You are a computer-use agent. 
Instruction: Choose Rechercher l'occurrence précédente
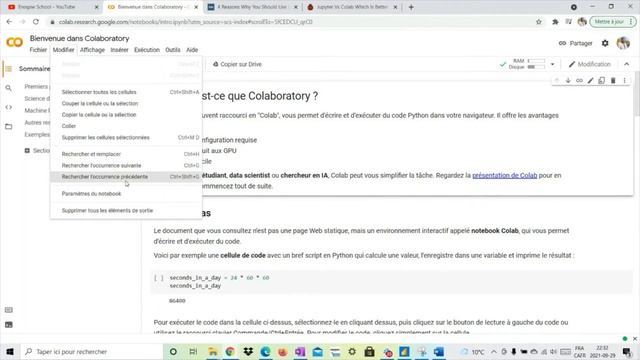[126, 177]
